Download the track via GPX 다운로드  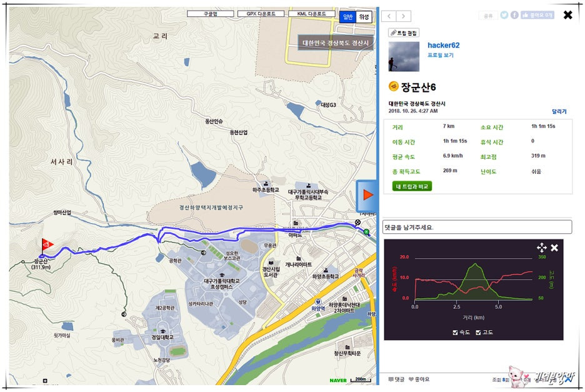click(x=261, y=14)
